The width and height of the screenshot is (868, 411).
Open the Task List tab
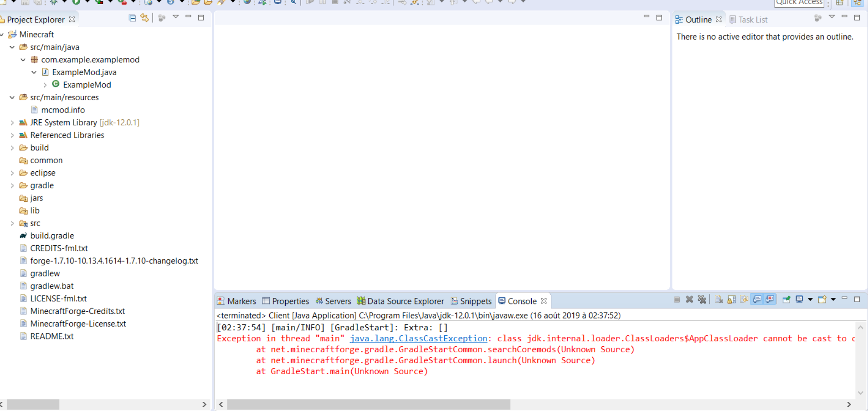click(749, 20)
